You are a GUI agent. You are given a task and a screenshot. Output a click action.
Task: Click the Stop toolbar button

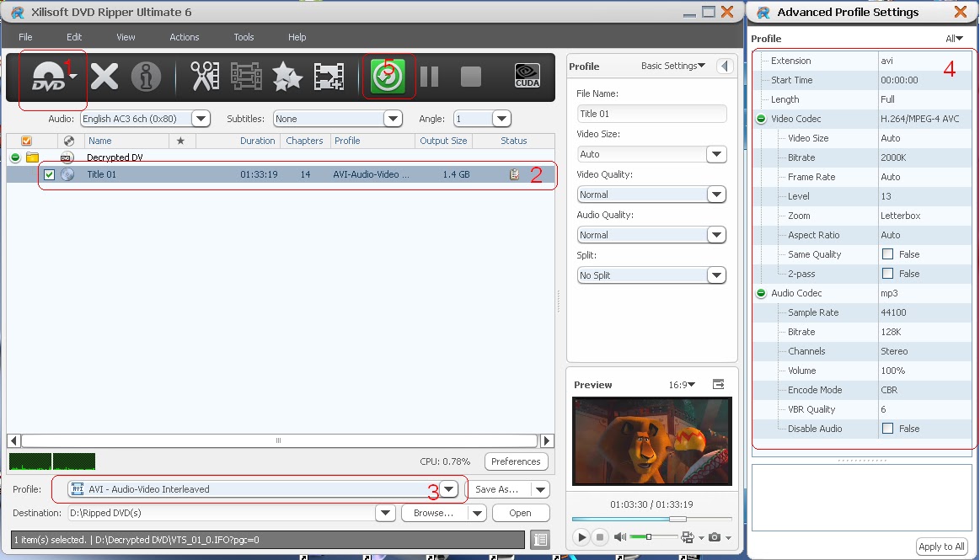[471, 77]
